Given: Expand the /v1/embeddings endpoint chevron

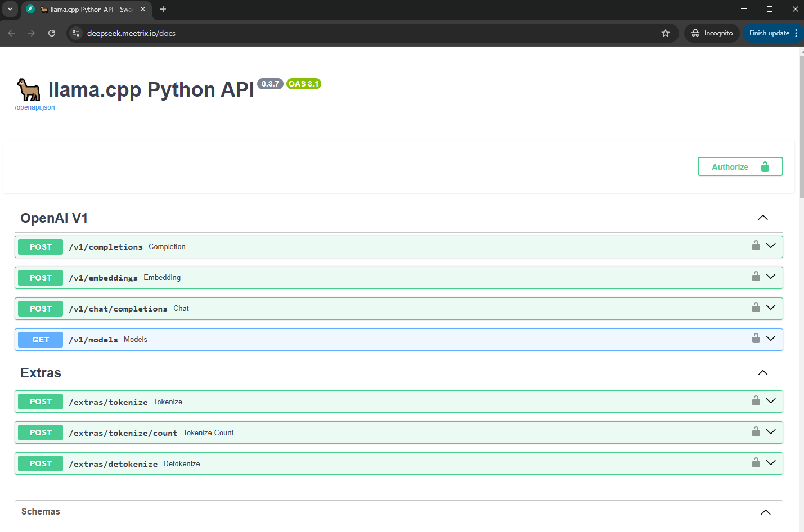Looking at the screenshot, I should pyautogui.click(x=771, y=277).
